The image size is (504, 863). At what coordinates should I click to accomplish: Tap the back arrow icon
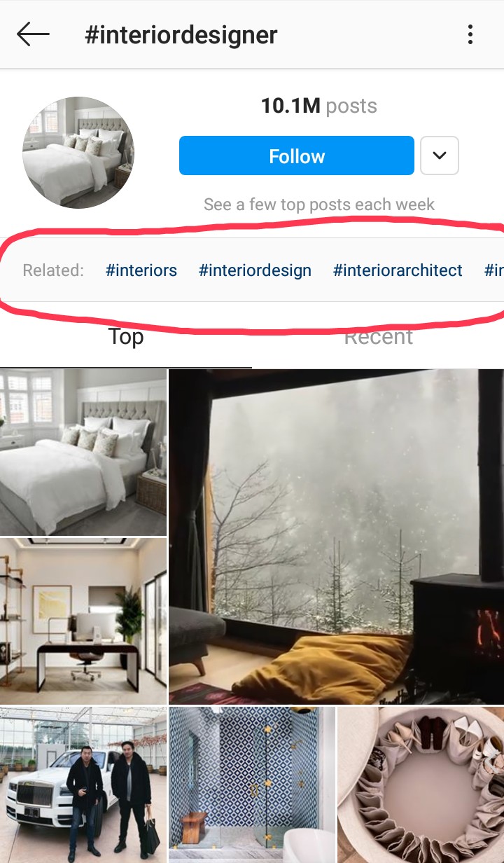(x=33, y=34)
